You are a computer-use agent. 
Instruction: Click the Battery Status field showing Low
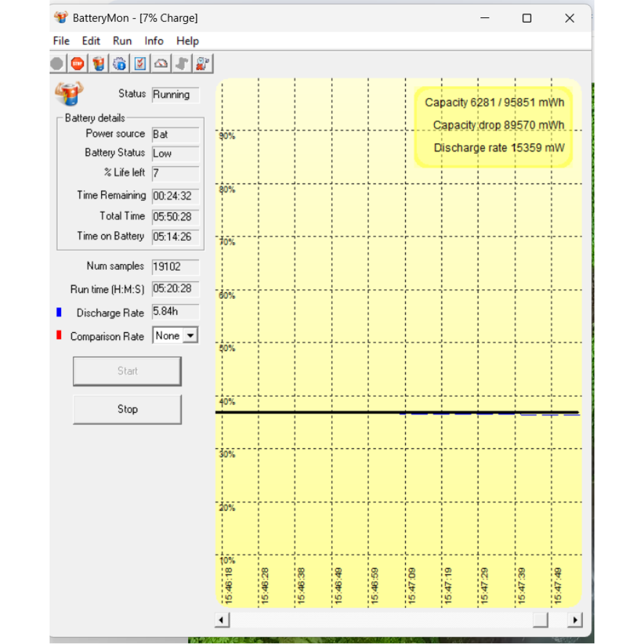[x=175, y=154]
